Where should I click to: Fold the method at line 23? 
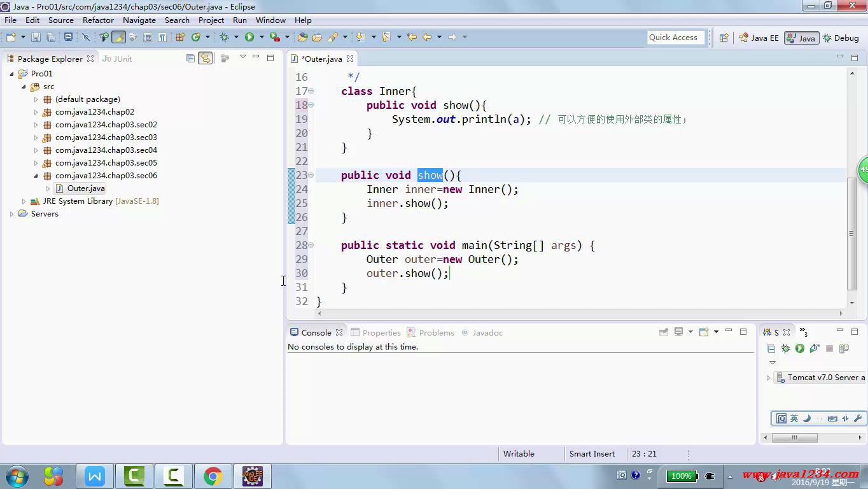click(x=311, y=175)
